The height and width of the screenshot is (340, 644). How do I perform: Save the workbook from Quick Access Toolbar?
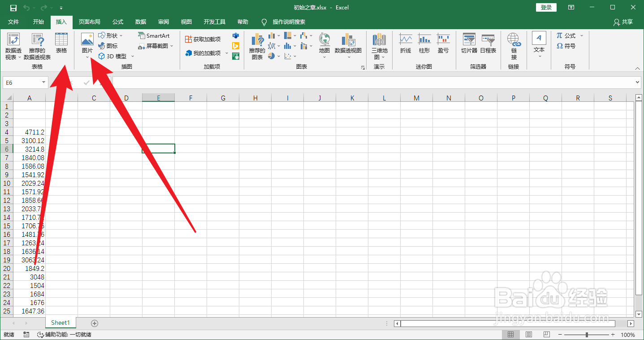pyautogui.click(x=13, y=8)
